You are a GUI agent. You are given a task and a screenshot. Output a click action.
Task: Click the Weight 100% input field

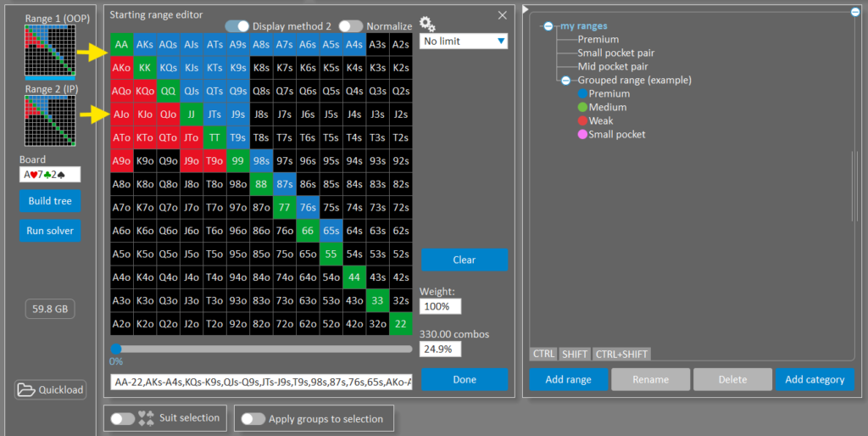coord(440,306)
